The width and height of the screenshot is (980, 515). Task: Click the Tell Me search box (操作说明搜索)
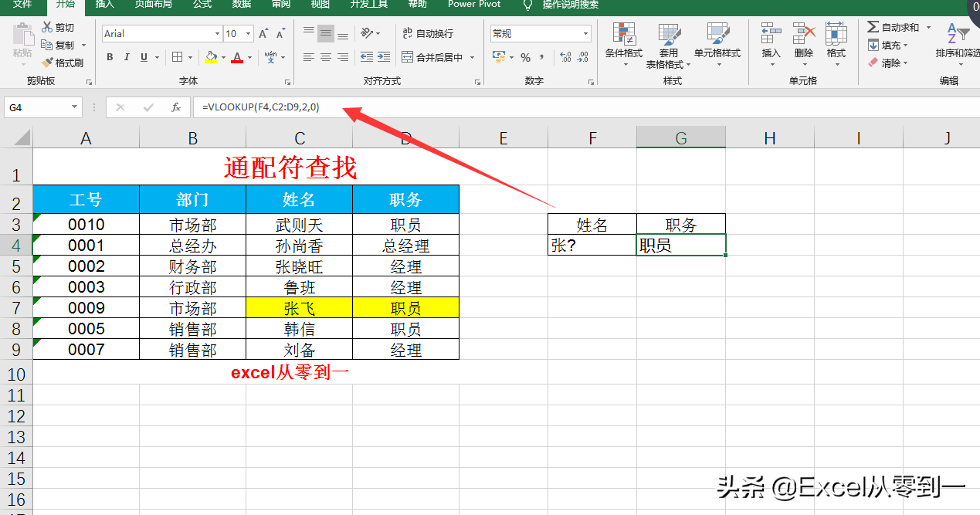[x=570, y=5]
